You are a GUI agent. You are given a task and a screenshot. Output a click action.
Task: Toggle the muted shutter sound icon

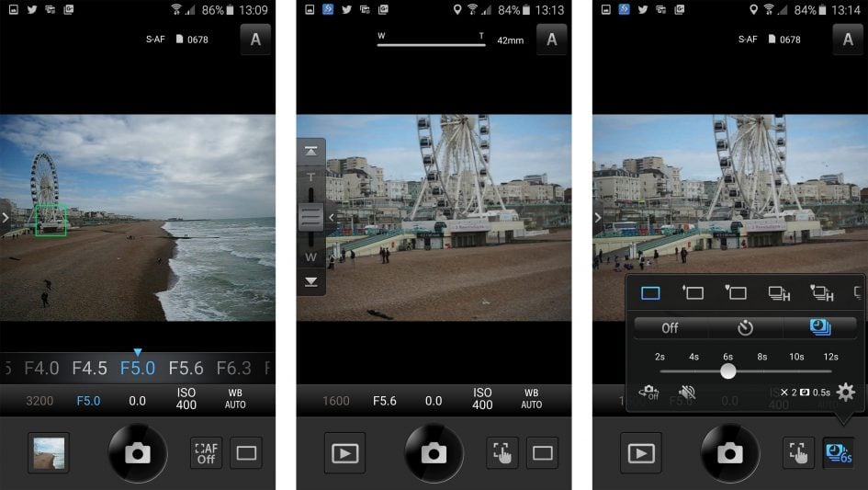tap(687, 393)
